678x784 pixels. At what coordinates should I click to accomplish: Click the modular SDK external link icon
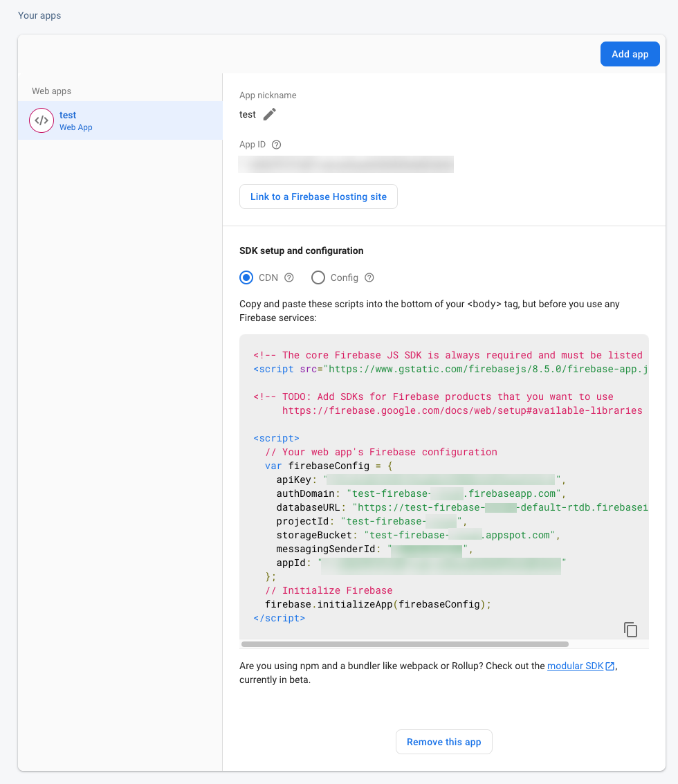pyautogui.click(x=610, y=666)
